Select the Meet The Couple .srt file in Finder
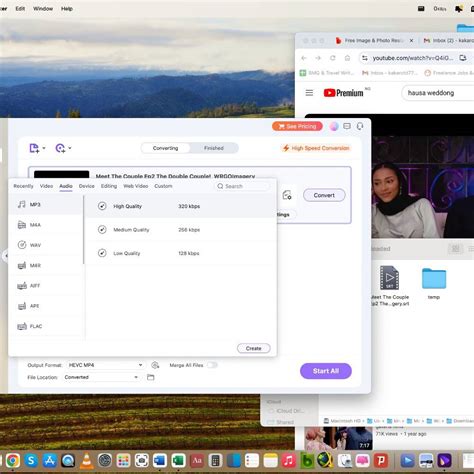Image resolution: width=474 pixels, height=474 pixels. 390,286
